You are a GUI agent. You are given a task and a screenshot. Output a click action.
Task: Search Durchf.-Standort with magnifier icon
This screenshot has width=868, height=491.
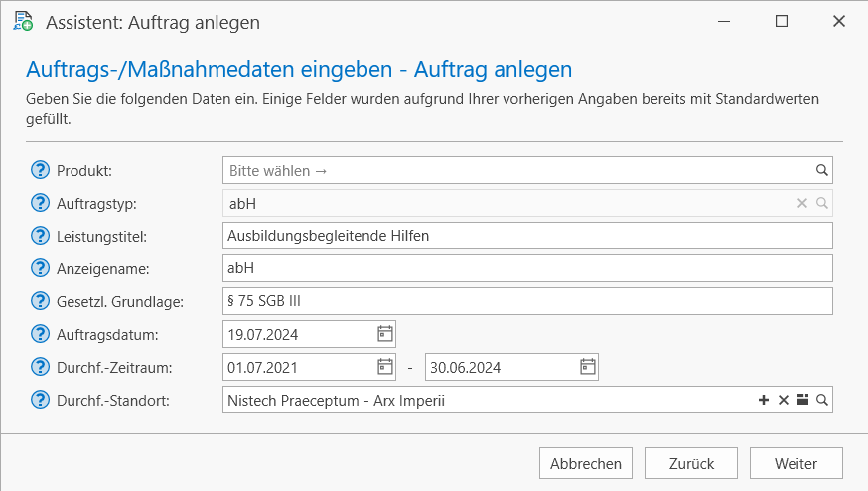click(x=822, y=400)
